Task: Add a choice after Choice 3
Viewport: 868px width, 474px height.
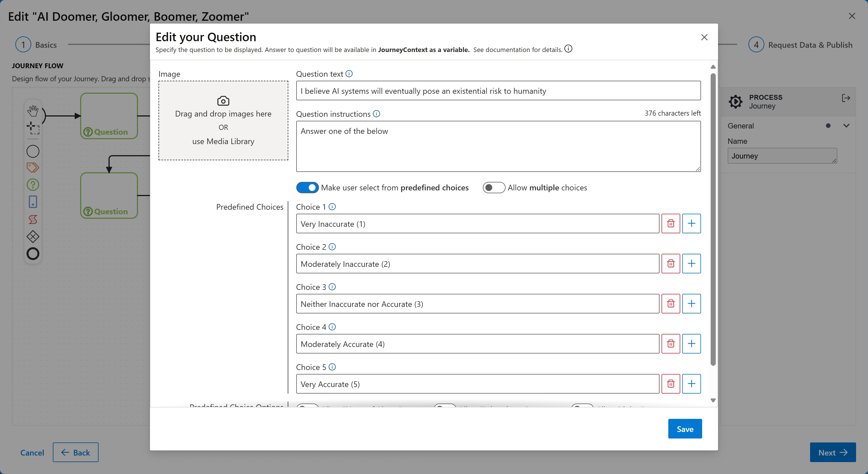Action: tap(691, 304)
